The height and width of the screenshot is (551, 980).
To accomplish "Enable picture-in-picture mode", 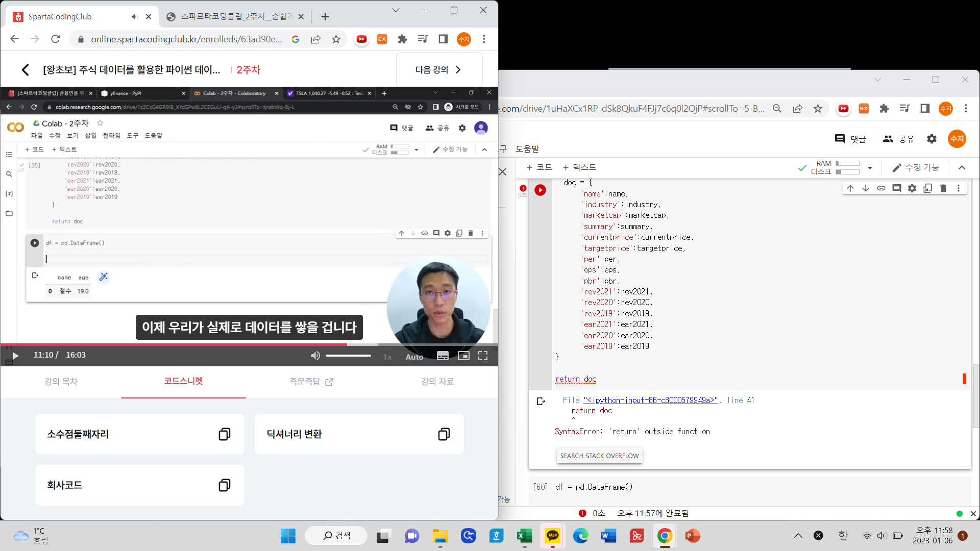I will tap(463, 356).
